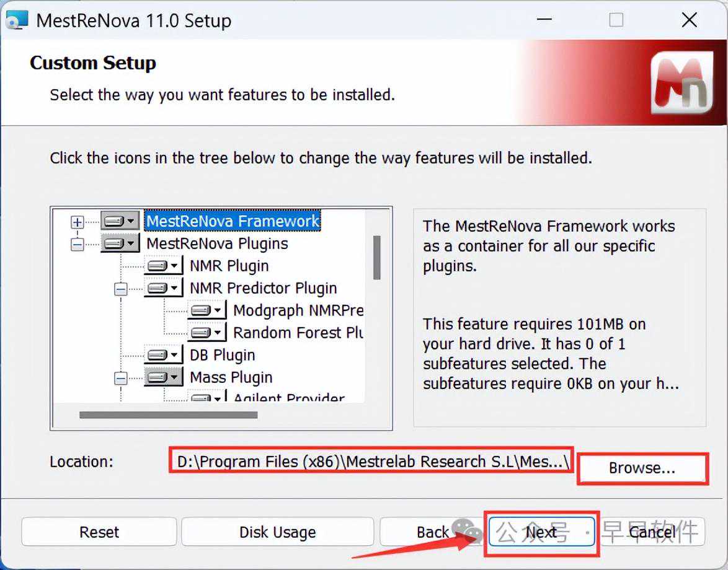
Task: Click the Mass Plugin feature icon
Action: [x=164, y=378]
